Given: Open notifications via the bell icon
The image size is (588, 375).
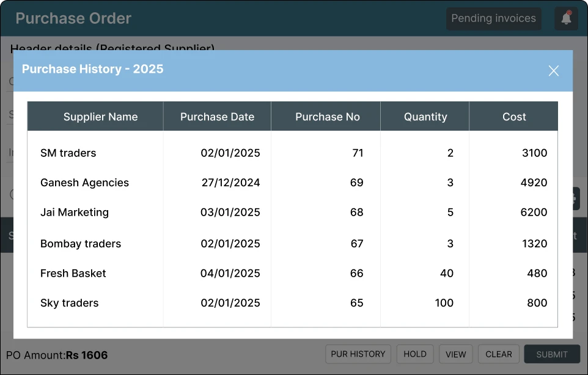Looking at the screenshot, I should (566, 18).
